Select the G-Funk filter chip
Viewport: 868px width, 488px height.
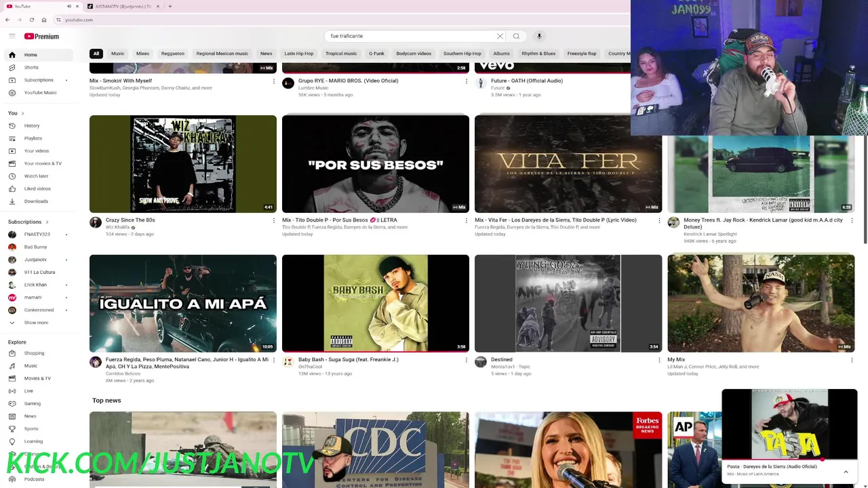pyautogui.click(x=376, y=54)
